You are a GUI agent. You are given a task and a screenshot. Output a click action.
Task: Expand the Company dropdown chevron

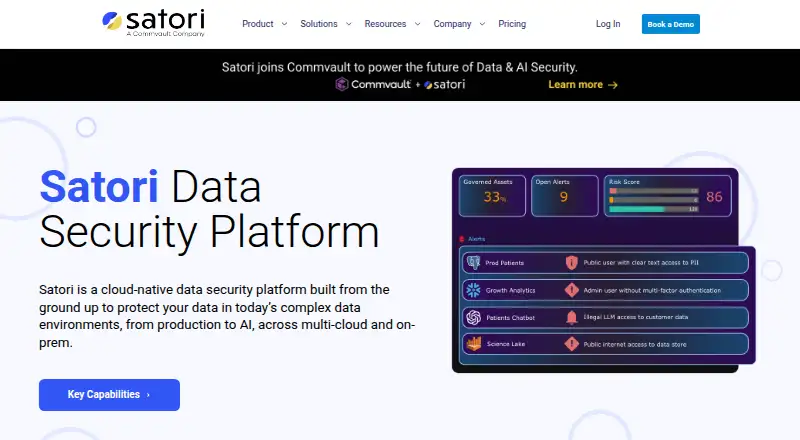click(482, 24)
